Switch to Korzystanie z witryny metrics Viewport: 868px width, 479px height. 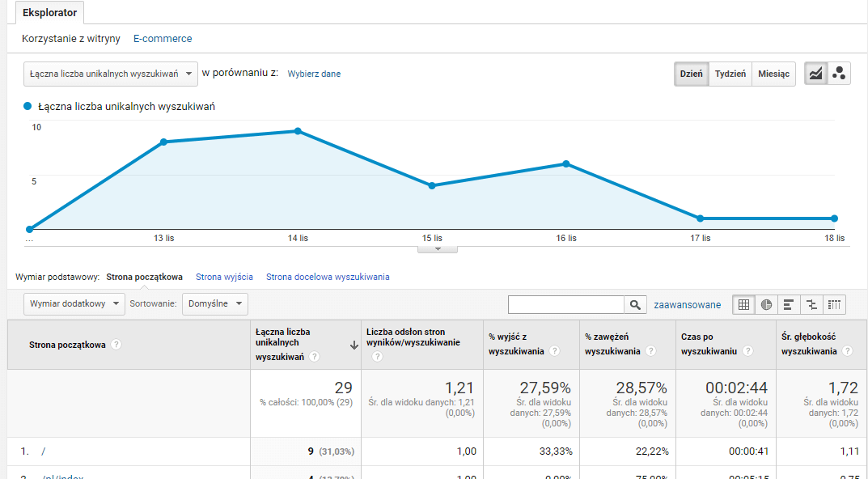[x=71, y=39]
